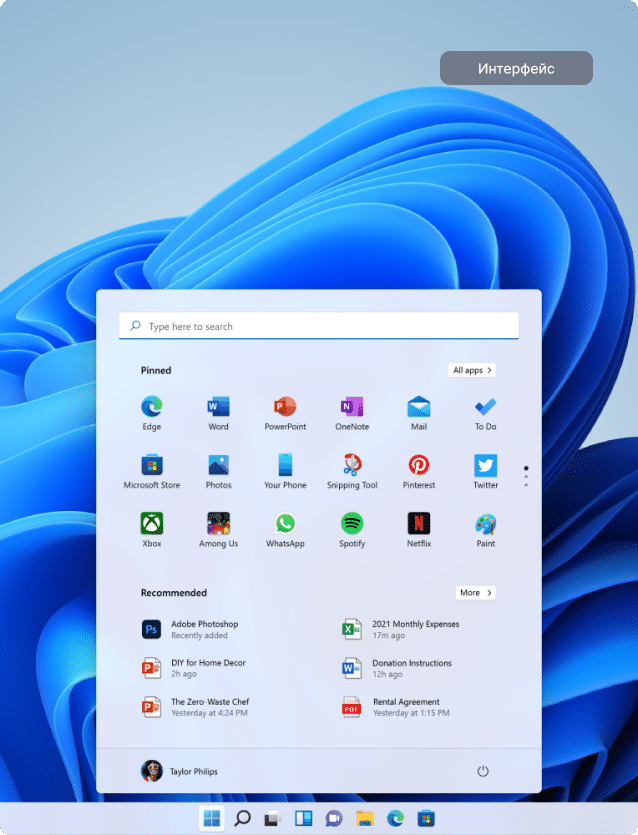This screenshot has height=835, width=638.
Task: Launch the Xbox app
Action: [152, 530]
